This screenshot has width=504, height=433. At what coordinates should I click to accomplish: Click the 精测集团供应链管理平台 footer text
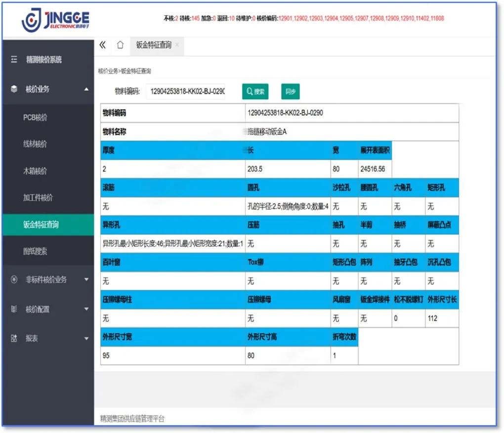(132, 419)
